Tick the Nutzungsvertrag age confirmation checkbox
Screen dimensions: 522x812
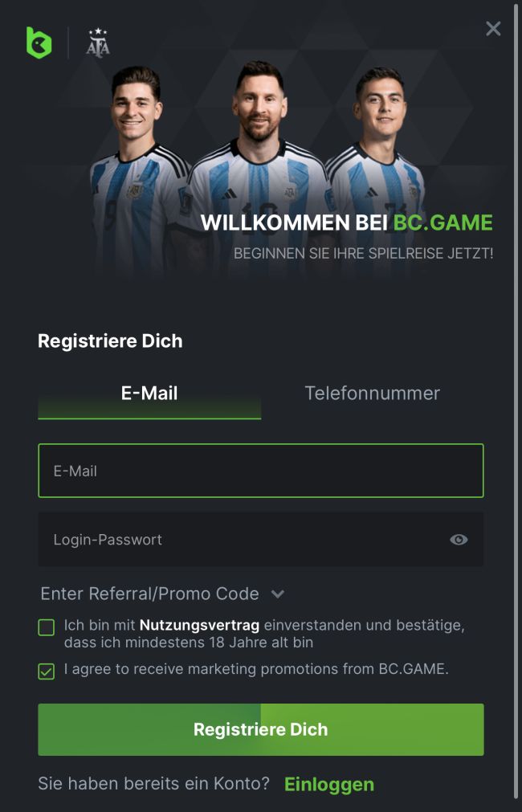(46, 627)
